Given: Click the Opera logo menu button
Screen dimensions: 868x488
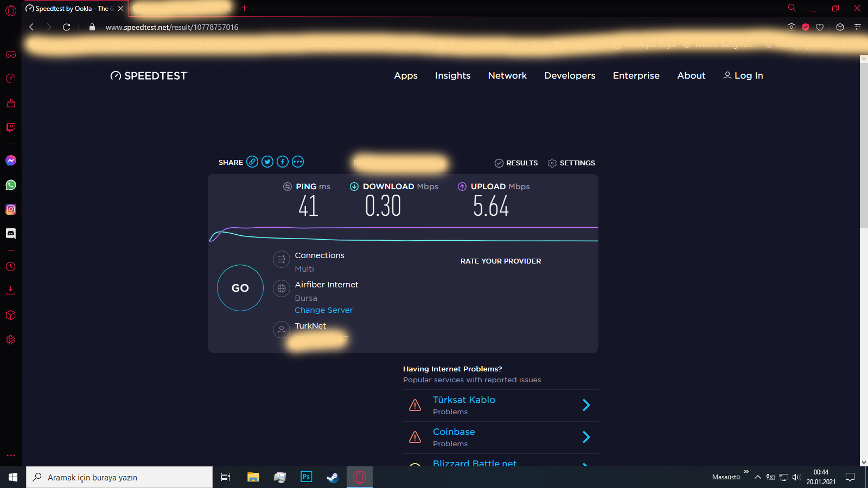Looking at the screenshot, I should coord(11,10).
